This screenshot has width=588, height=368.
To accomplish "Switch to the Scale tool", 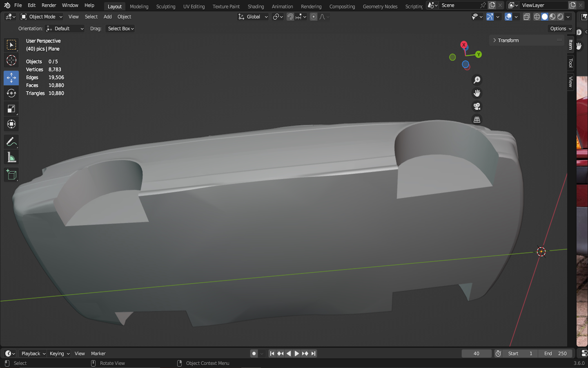I will [x=11, y=109].
